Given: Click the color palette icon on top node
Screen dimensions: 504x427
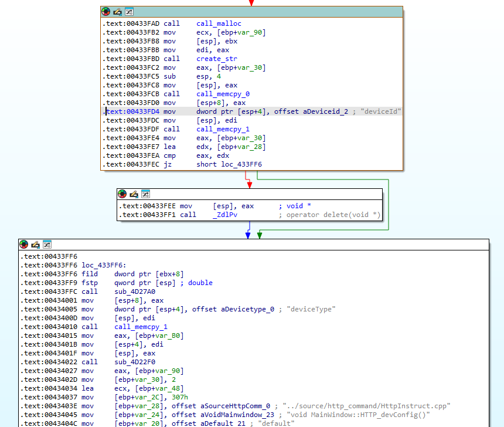Looking at the screenshot, I should pos(106,12).
